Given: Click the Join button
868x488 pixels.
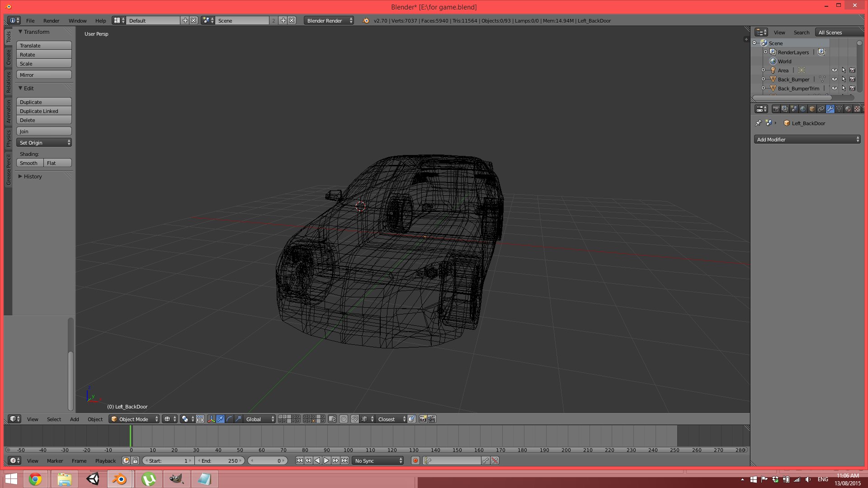Looking at the screenshot, I should (44, 131).
